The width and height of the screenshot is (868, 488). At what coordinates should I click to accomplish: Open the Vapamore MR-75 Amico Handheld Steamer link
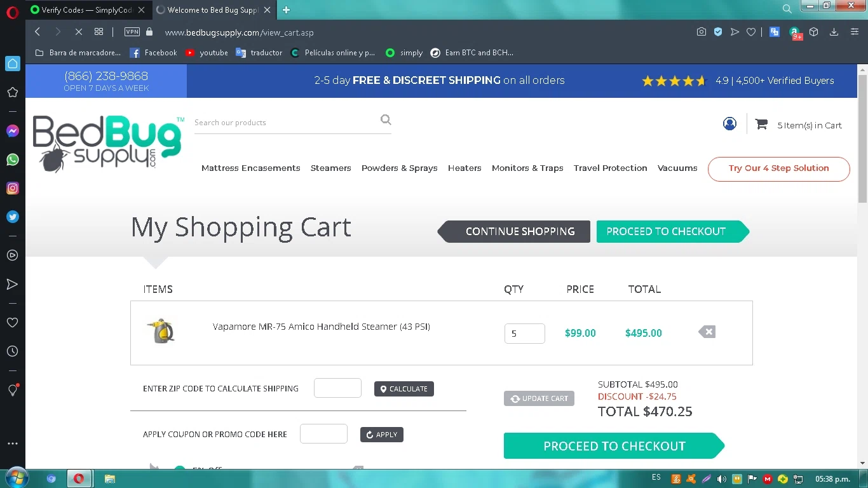tap(322, 327)
